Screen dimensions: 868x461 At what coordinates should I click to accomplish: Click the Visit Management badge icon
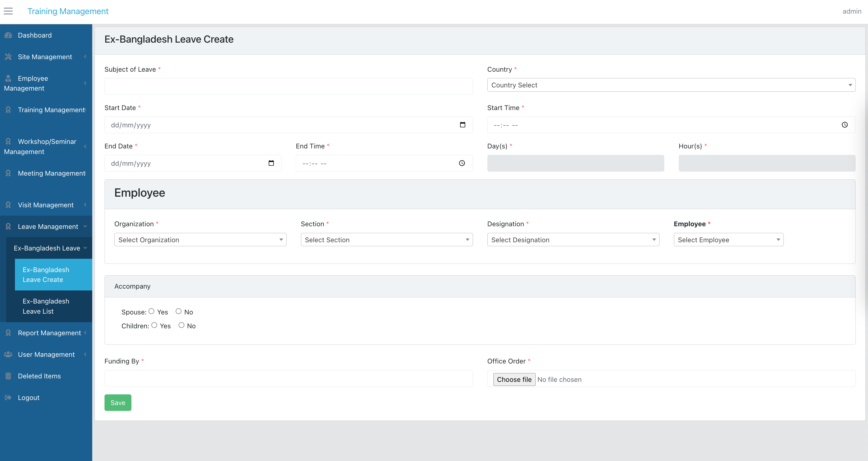(x=8, y=205)
